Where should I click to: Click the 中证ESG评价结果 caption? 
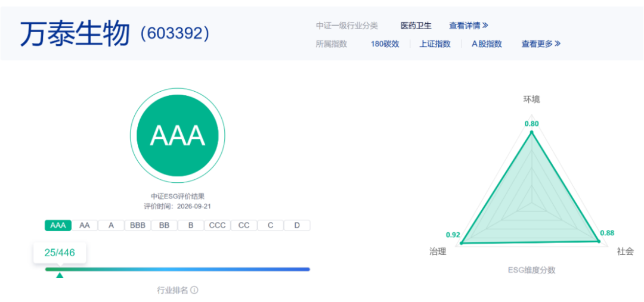[x=178, y=197]
